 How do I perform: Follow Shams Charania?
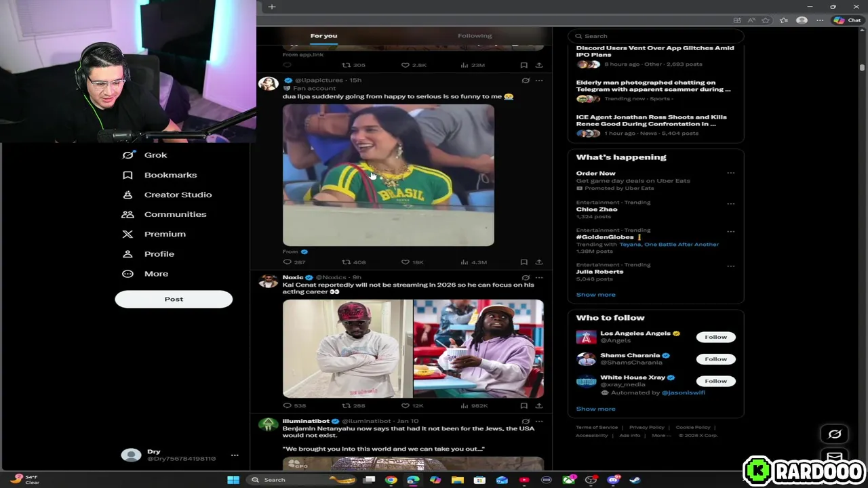(715, 359)
